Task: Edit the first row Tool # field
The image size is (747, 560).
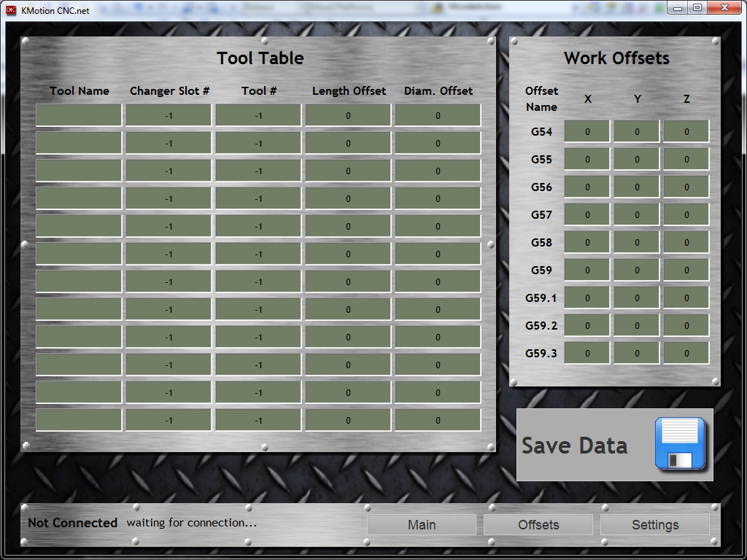Action: 258,115
